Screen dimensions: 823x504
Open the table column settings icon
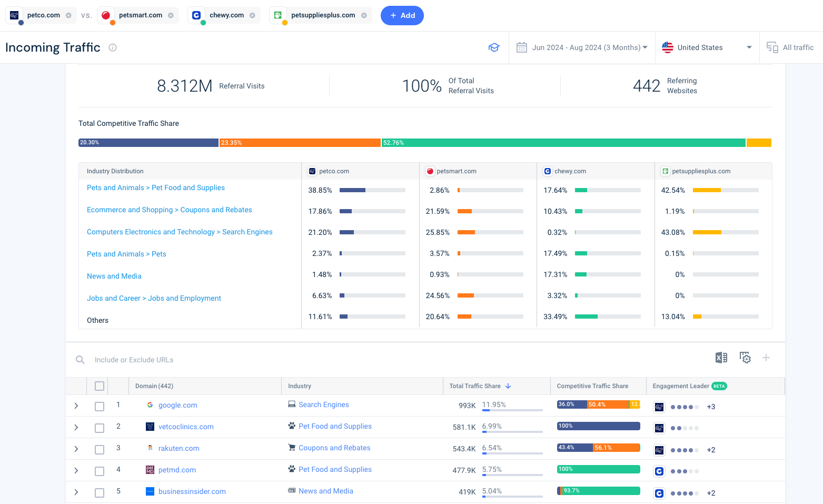click(x=745, y=358)
